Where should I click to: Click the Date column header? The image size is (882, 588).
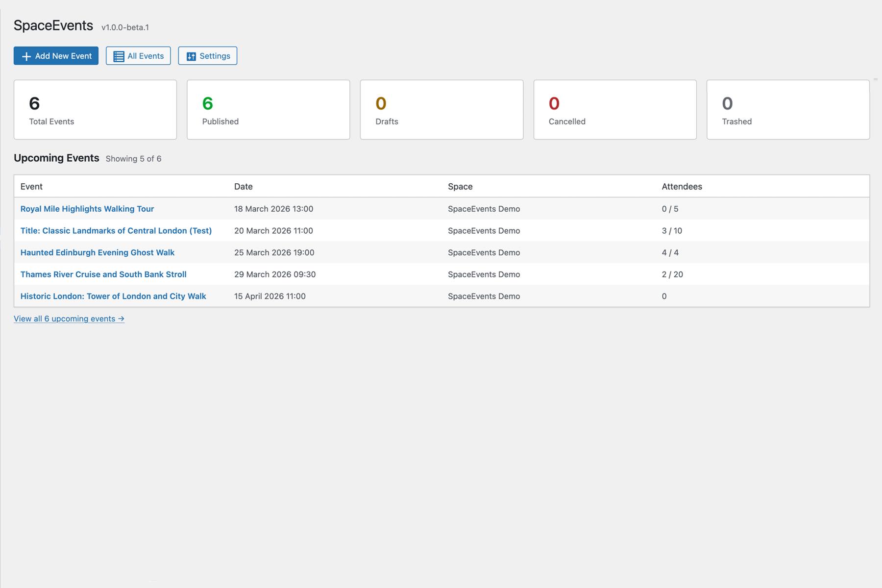tap(244, 187)
